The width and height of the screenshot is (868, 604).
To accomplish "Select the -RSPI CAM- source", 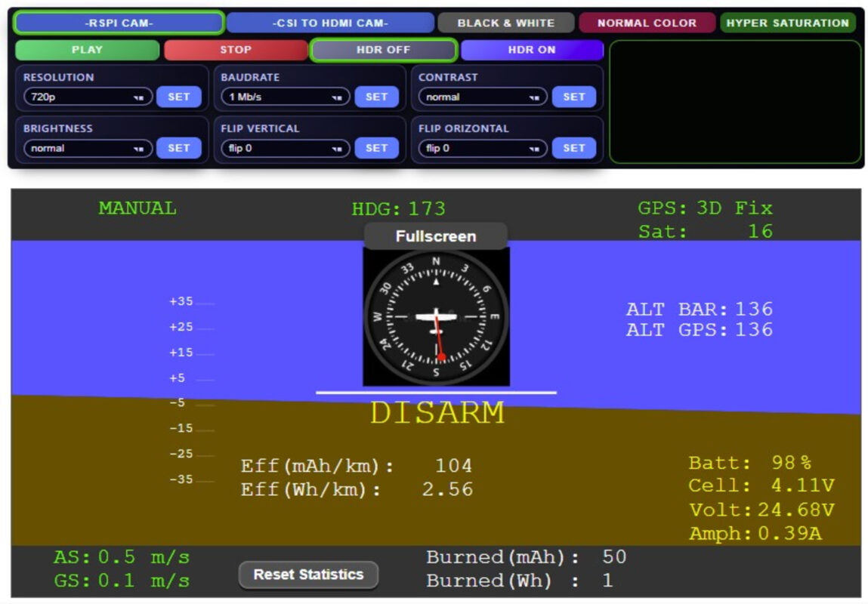I will click(119, 23).
